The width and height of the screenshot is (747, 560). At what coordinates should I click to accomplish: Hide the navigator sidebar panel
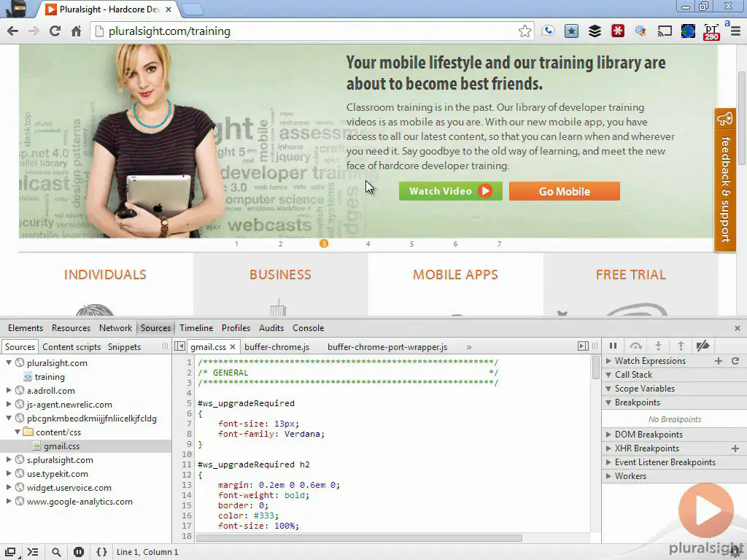point(179,346)
